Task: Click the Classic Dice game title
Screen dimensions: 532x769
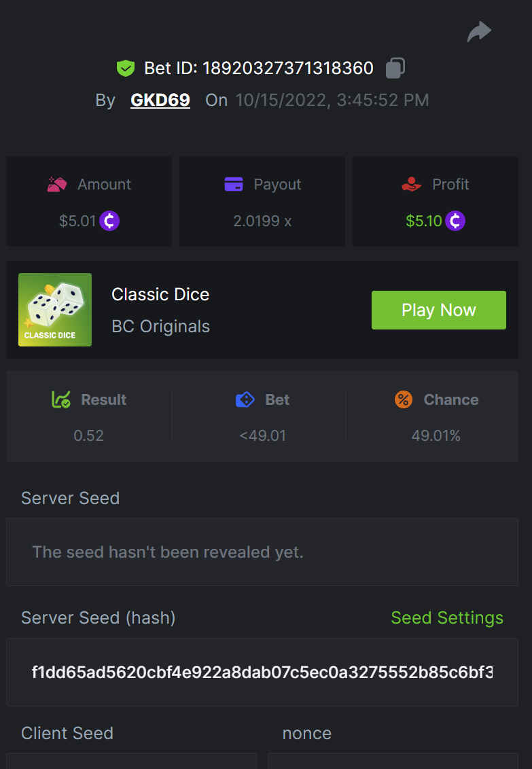Action: [x=160, y=294]
